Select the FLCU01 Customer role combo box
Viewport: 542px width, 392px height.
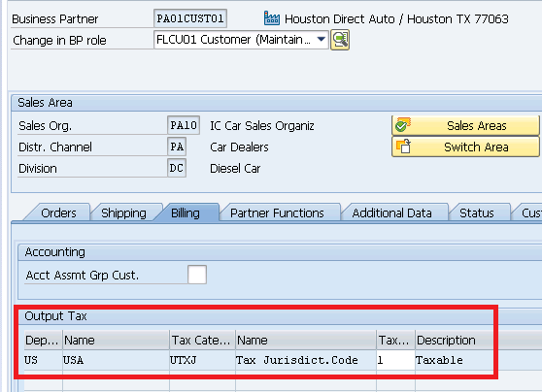[241, 40]
